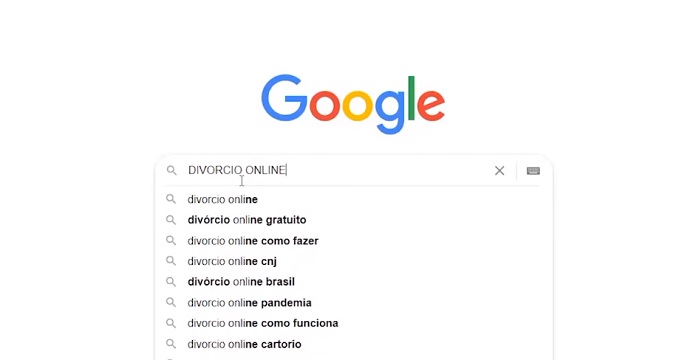Select suggestion 'divorcio online cartorio'
Viewport: 699px width, 360px height.
point(354,344)
